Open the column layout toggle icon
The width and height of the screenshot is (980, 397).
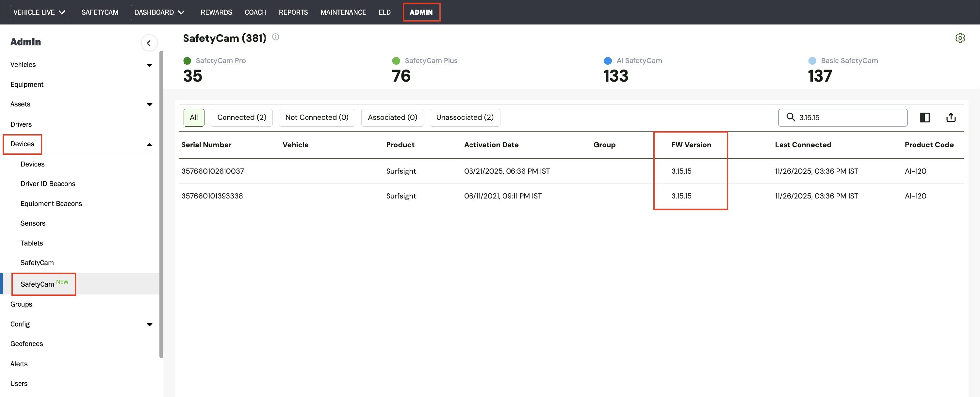(924, 118)
